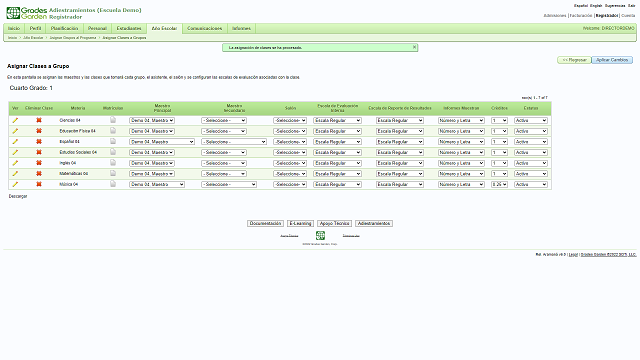Image resolution: width=640 pixels, height=360 pixels.
Task: Switch to the Estudiantes tab
Action: click(x=129, y=29)
